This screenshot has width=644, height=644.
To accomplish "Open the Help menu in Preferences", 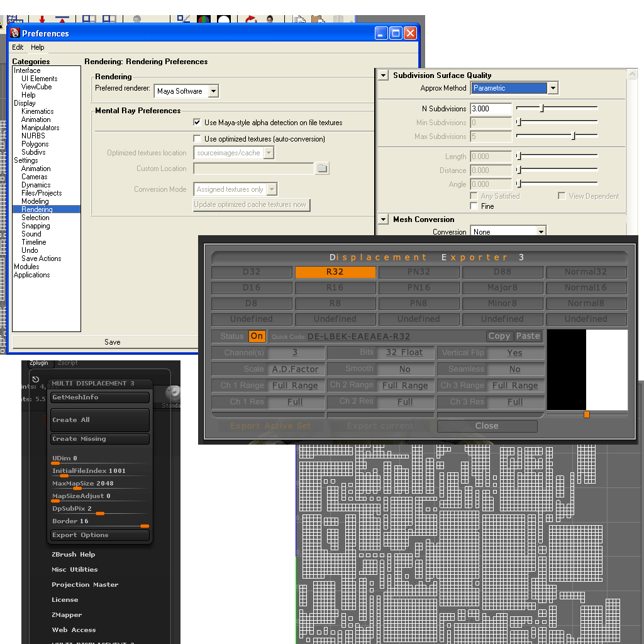I will (37, 47).
